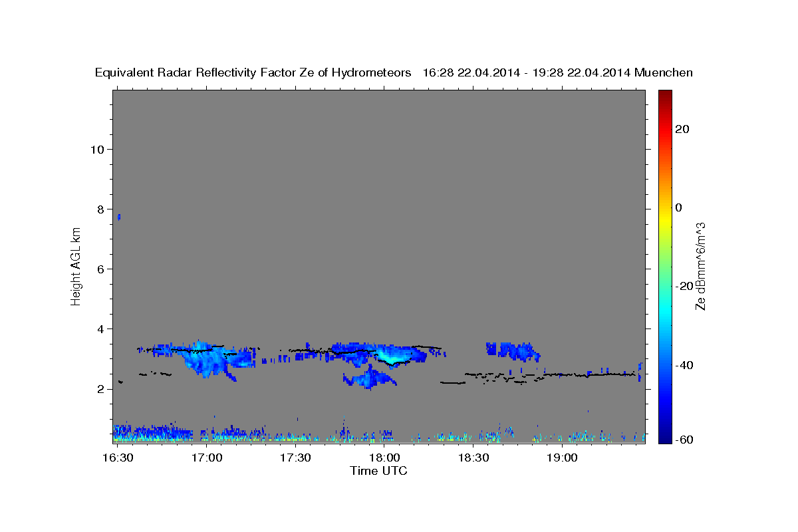
Task: Click the '4' height tick label
Action: [101, 329]
